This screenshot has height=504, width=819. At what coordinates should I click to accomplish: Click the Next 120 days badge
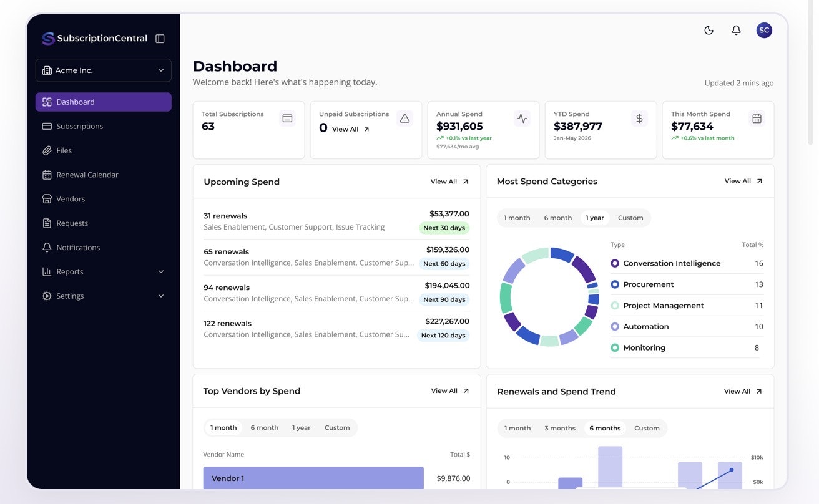tap(443, 336)
